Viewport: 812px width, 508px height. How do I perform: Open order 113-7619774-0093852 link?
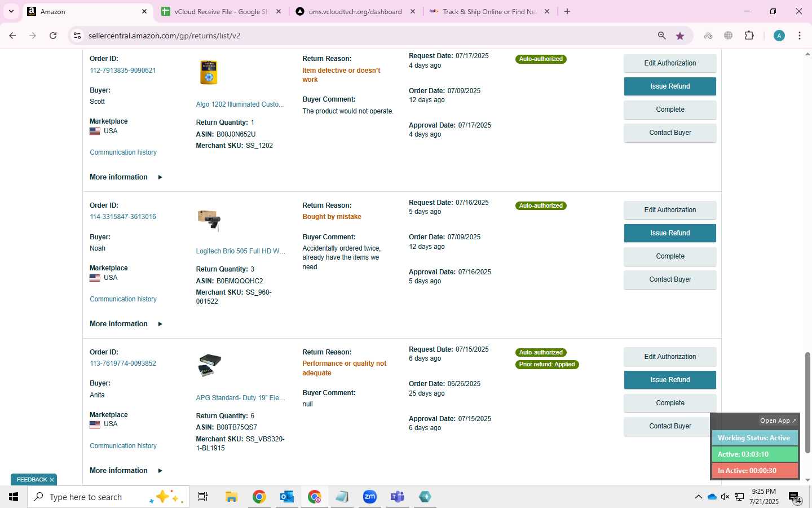click(123, 364)
